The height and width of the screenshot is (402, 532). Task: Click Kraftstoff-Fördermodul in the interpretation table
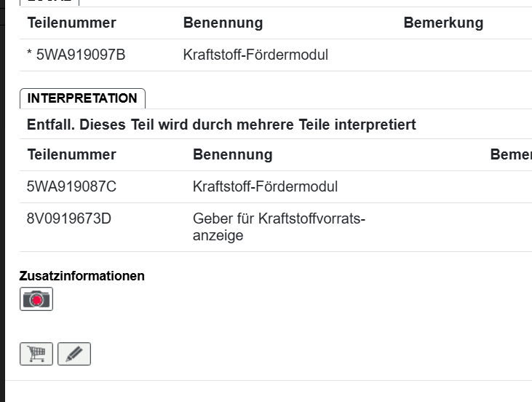[x=265, y=186]
